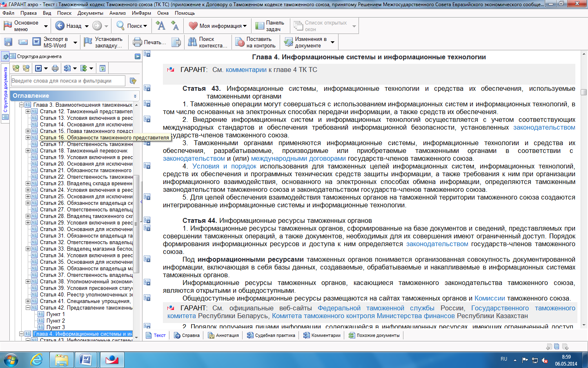Expand Статья 18 Таможенный перевозчик node
Image resolution: width=588 pixels, height=368 pixels.
click(28, 151)
